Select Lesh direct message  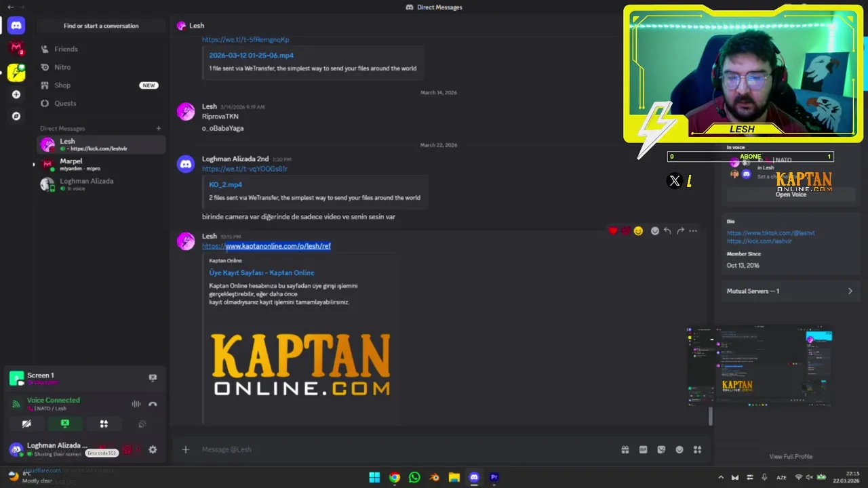101,144
